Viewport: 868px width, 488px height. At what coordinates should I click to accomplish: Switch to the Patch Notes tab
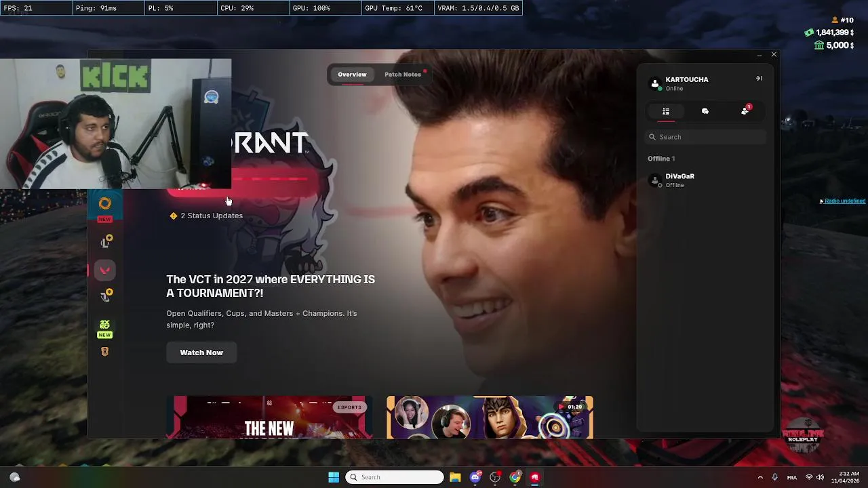pos(403,75)
